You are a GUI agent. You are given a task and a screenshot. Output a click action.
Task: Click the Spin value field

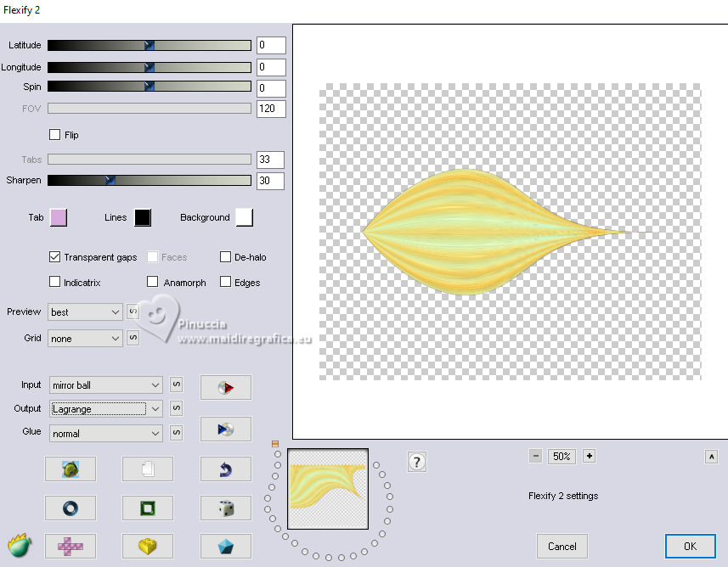271,88
